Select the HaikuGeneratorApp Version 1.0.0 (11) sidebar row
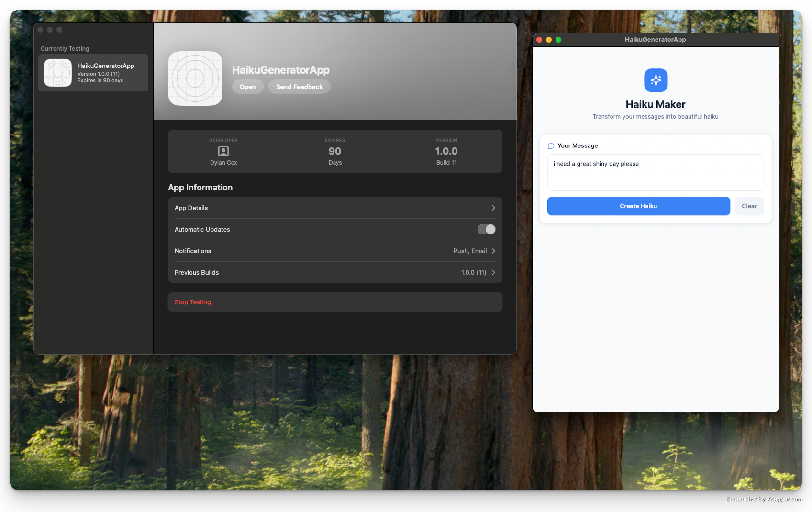The width and height of the screenshot is (812, 512). click(93, 73)
